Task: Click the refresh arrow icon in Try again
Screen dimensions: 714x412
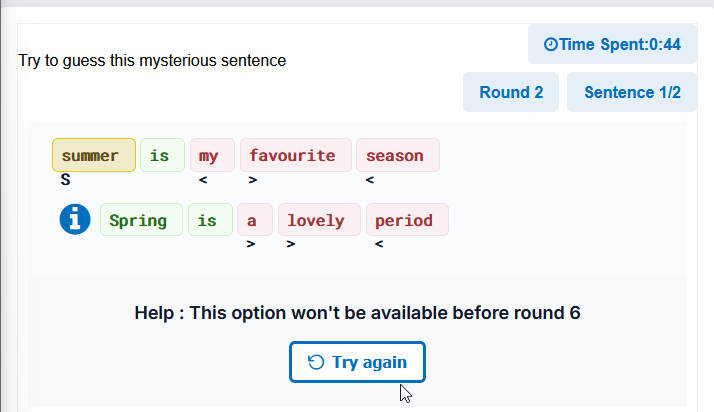Action: pos(316,362)
